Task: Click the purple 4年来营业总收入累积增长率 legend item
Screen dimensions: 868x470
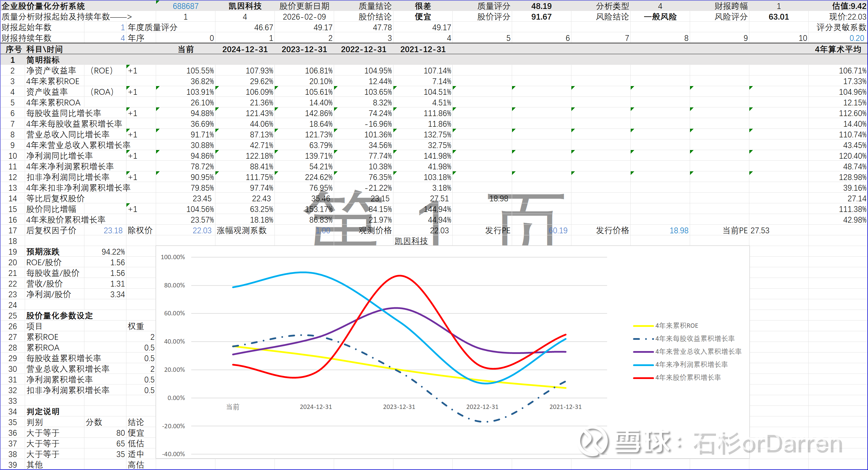Action: click(698, 351)
